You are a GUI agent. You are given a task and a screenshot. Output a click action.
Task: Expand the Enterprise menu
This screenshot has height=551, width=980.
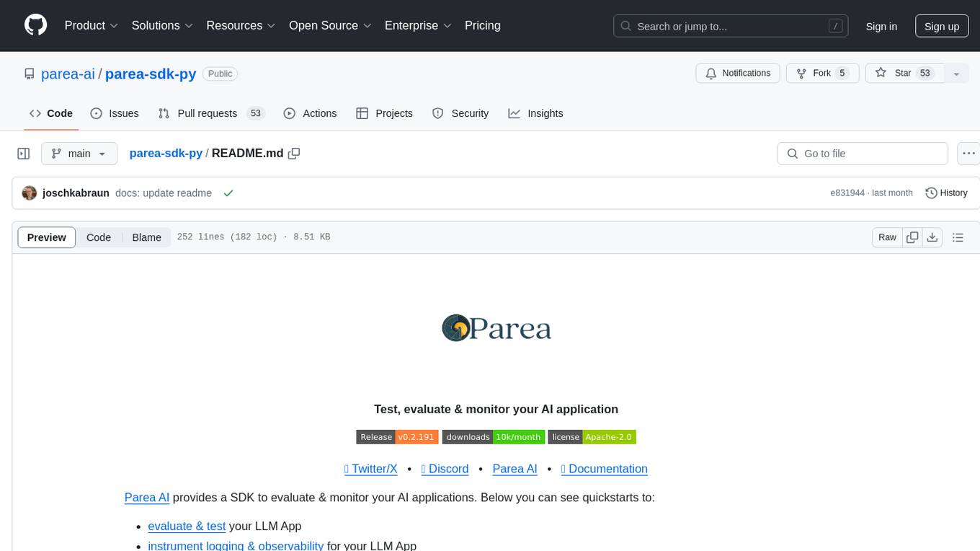tap(418, 25)
